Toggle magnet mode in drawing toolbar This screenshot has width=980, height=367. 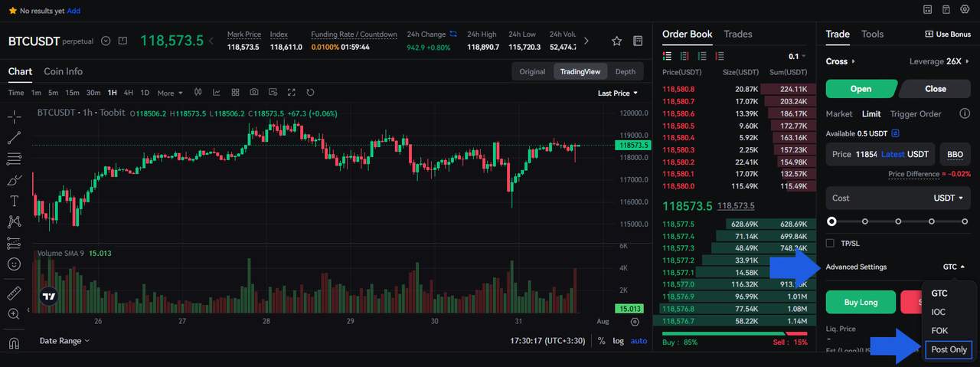[x=14, y=343]
